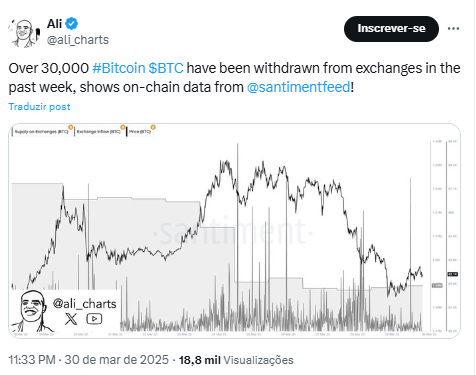Click the Inscrever-se subscribe button
This screenshot has height=375, width=476.
click(391, 29)
